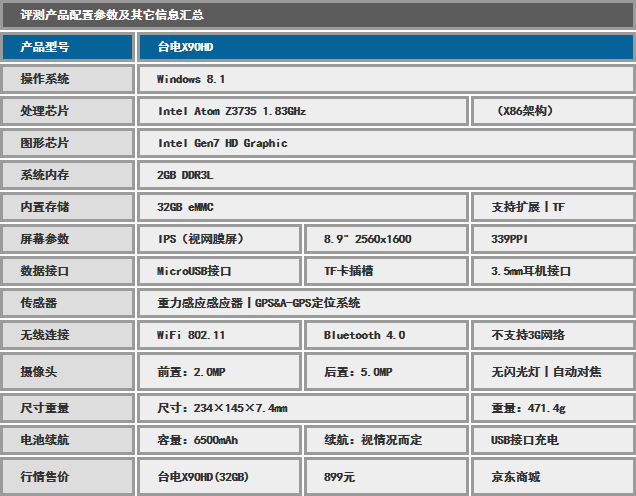The width and height of the screenshot is (636, 496).
Task: Click the (X86架构) cell
Action: pos(553,111)
